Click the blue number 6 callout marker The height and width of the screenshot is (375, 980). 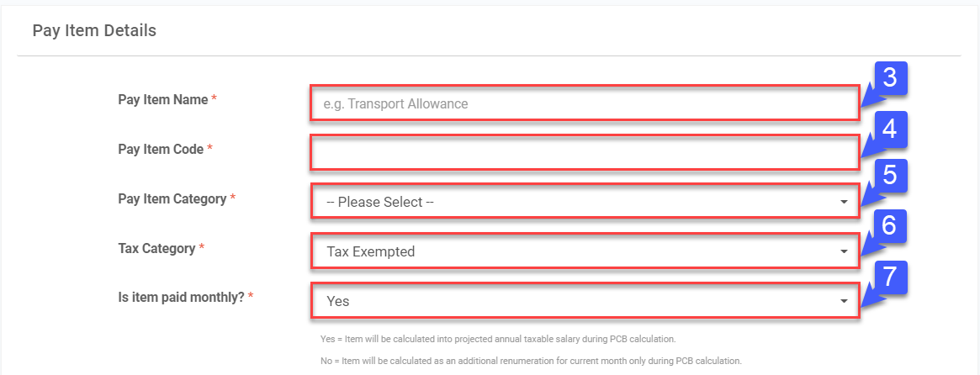click(x=890, y=226)
